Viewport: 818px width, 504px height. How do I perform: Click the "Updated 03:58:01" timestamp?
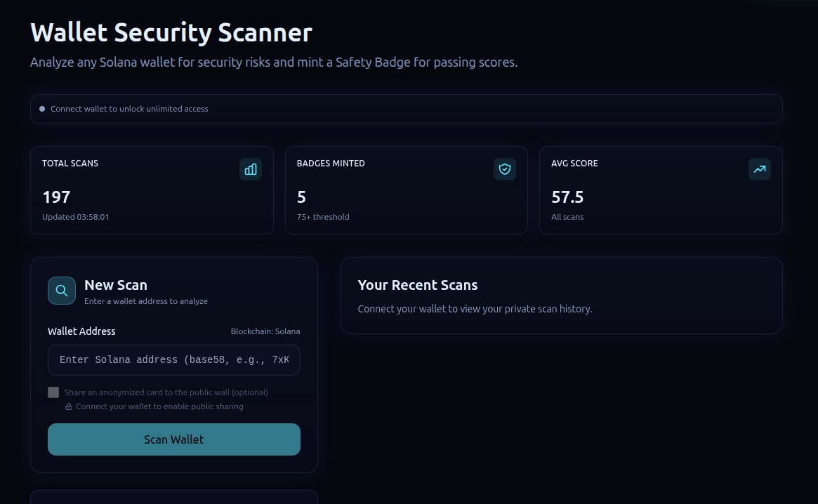pyautogui.click(x=75, y=217)
